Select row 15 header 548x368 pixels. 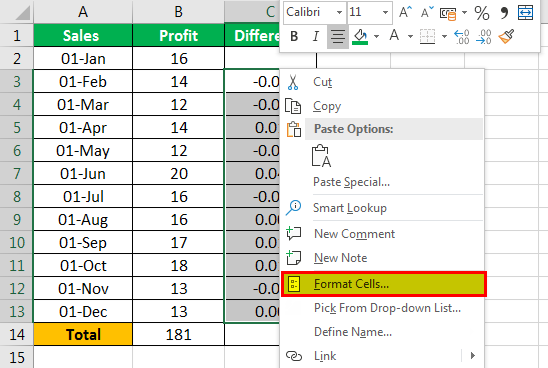pos(16,357)
